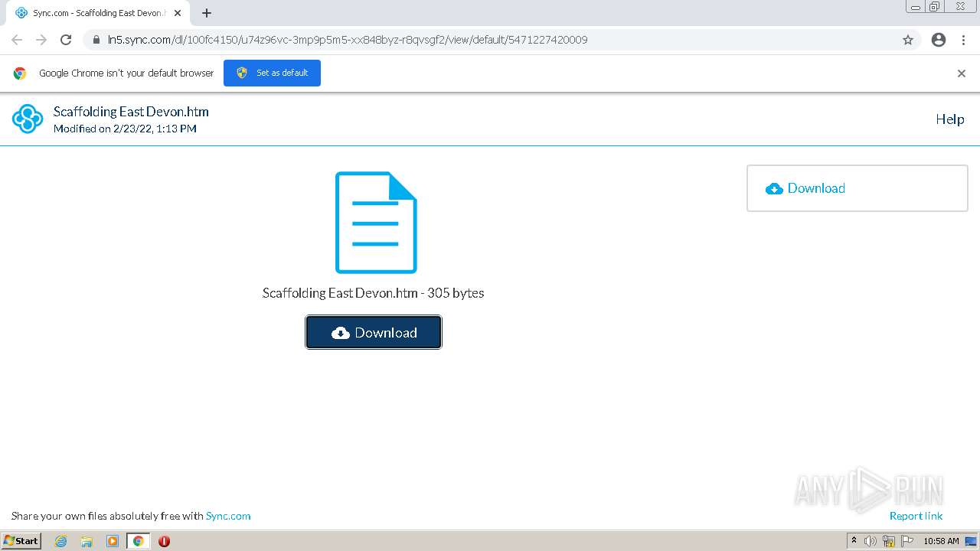Click the Download option in the right-hand panel
The height and width of the screenshot is (551, 980).
[805, 188]
